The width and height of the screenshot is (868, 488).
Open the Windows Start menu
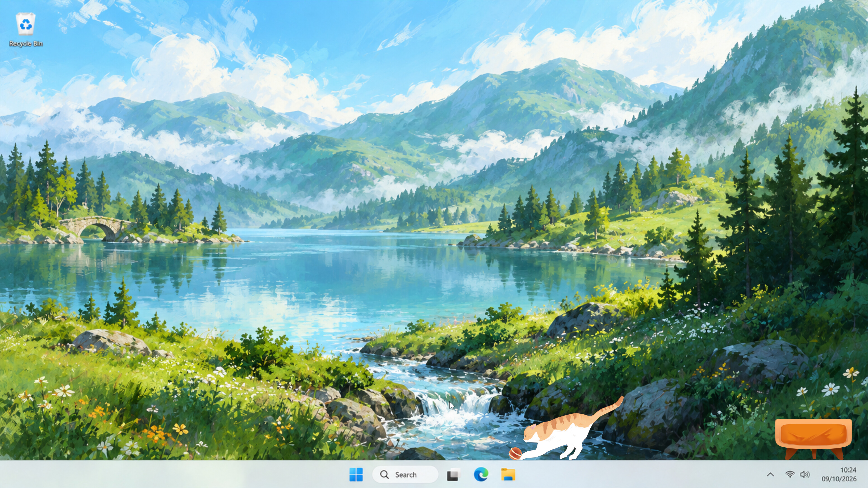(x=356, y=474)
